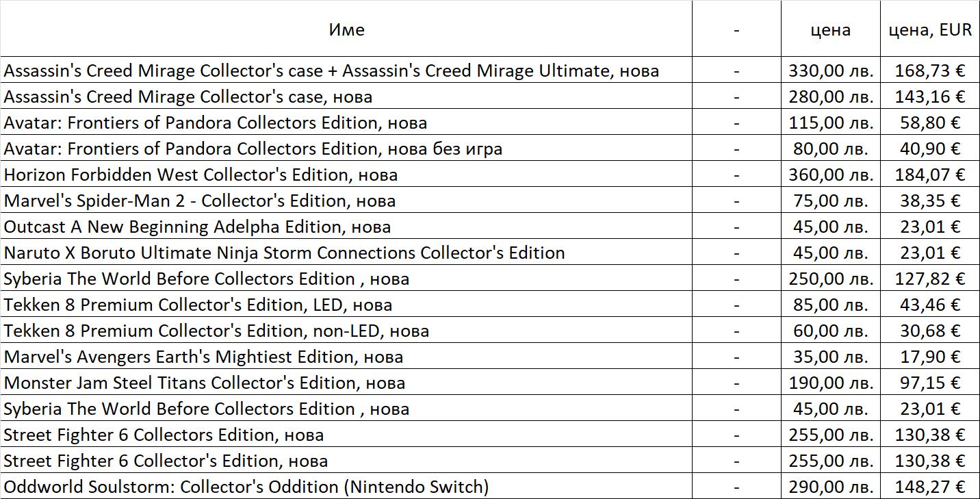Select Avatar Collectors Edition без игра cell

(x=346, y=149)
